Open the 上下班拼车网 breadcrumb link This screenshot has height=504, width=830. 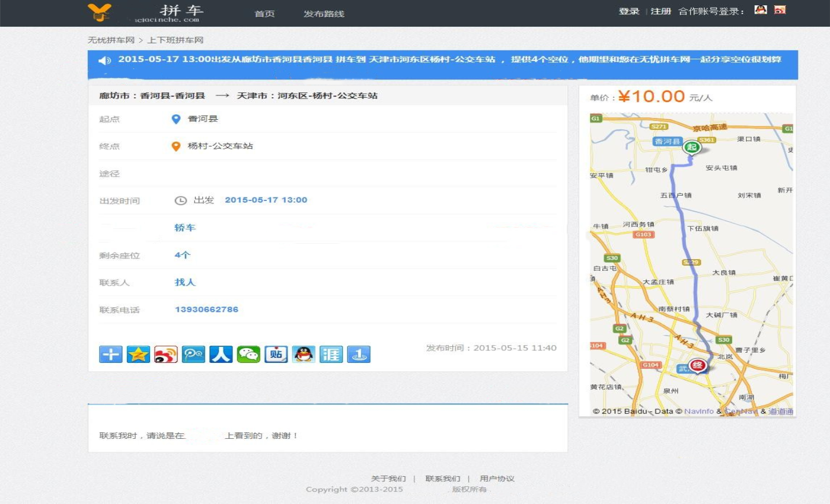pyautogui.click(x=175, y=40)
